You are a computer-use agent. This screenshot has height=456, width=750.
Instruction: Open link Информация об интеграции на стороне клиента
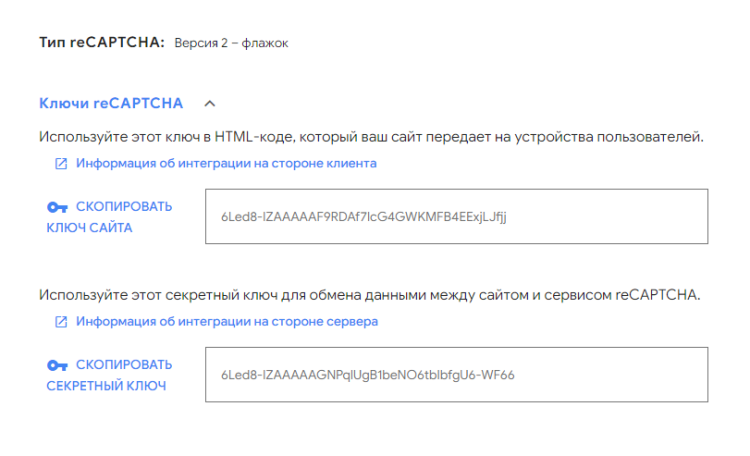pyautogui.click(x=226, y=164)
